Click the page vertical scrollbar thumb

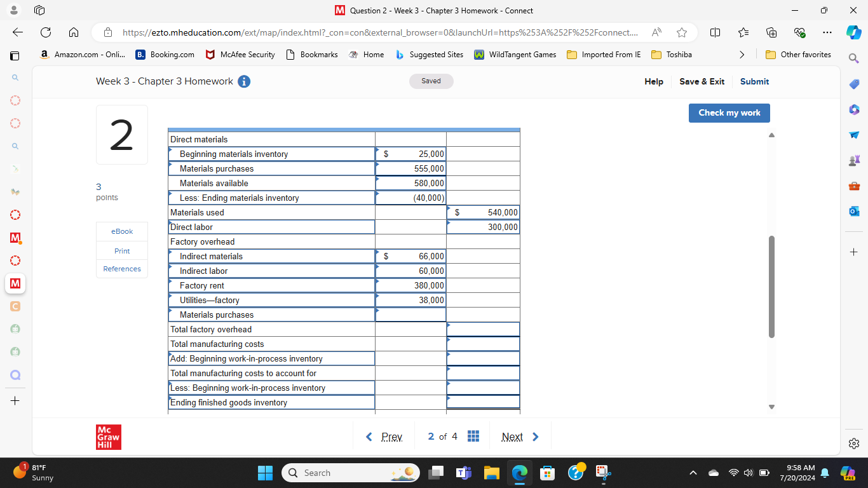coord(771,287)
